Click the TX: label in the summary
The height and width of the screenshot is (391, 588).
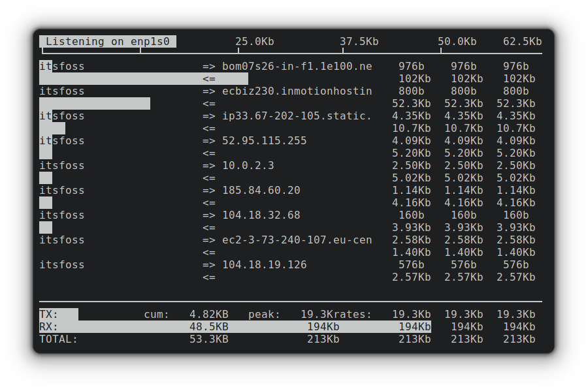point(49,315)
